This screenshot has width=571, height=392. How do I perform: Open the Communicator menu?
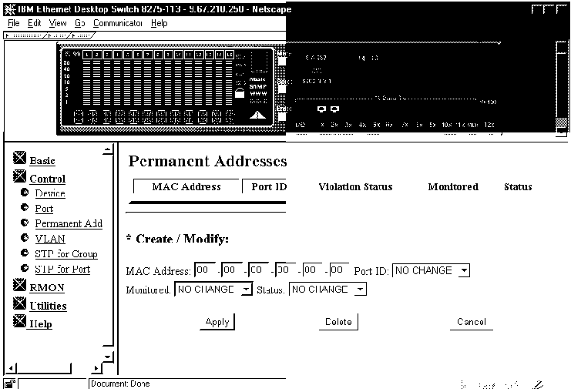pyautogui.click(x=117, y=23)
